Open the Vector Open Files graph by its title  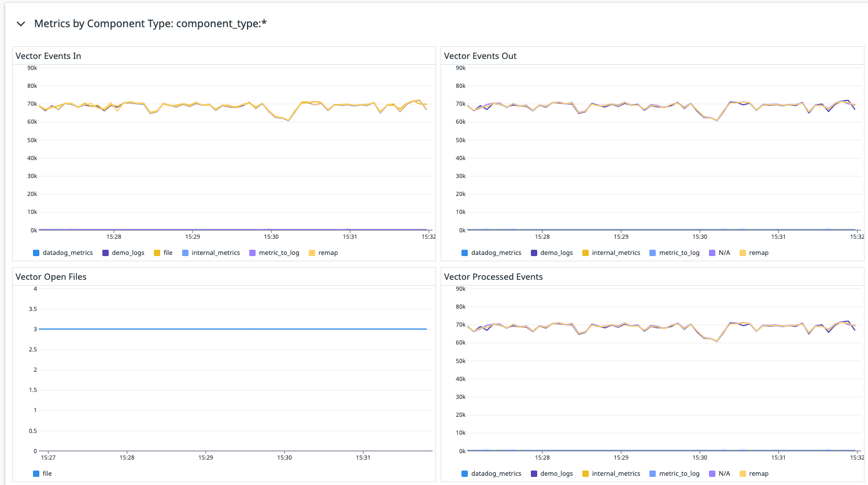pos(51,276)
